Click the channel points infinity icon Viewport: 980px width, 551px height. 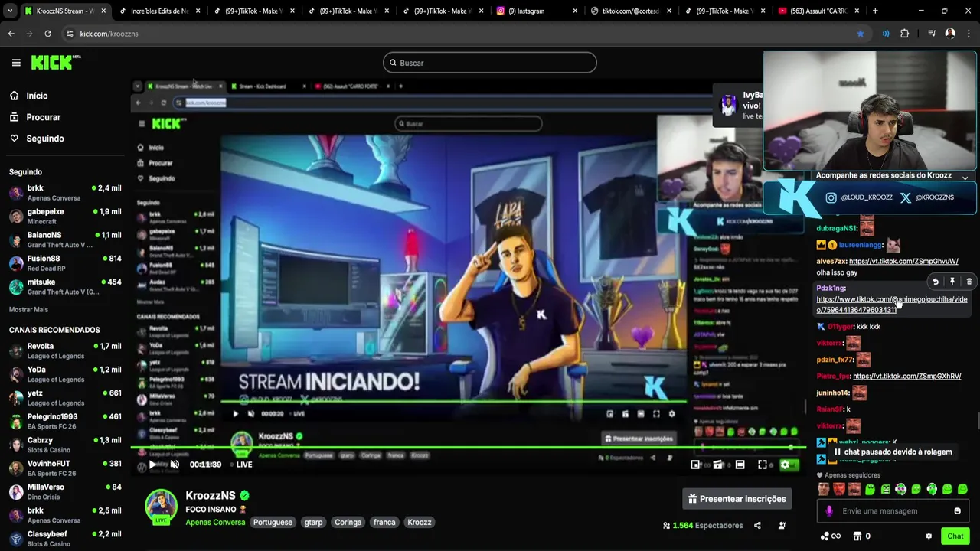(x=831, y=536)
